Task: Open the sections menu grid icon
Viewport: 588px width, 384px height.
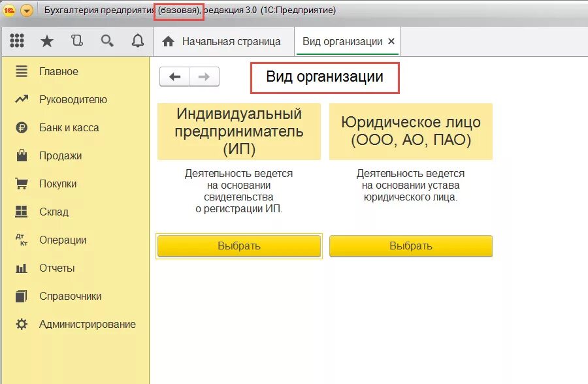Action: [x=17, y=40]
